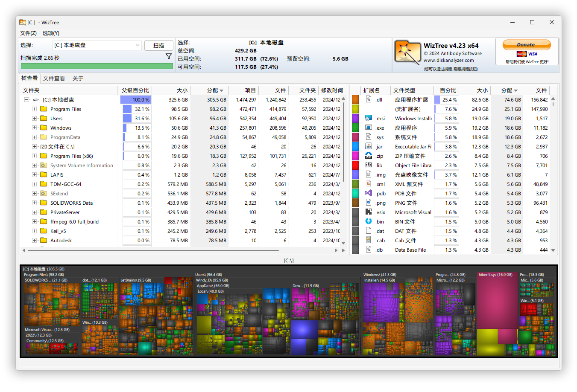Click the green scan progress bar
The height and width of the screenshot is (392, 577).
tap(97, 67)
